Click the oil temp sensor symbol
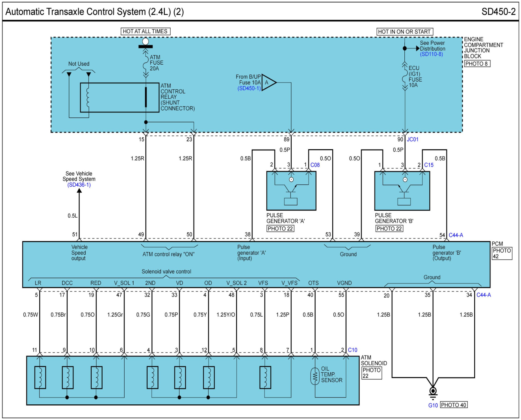 click(x=315, y=376)
